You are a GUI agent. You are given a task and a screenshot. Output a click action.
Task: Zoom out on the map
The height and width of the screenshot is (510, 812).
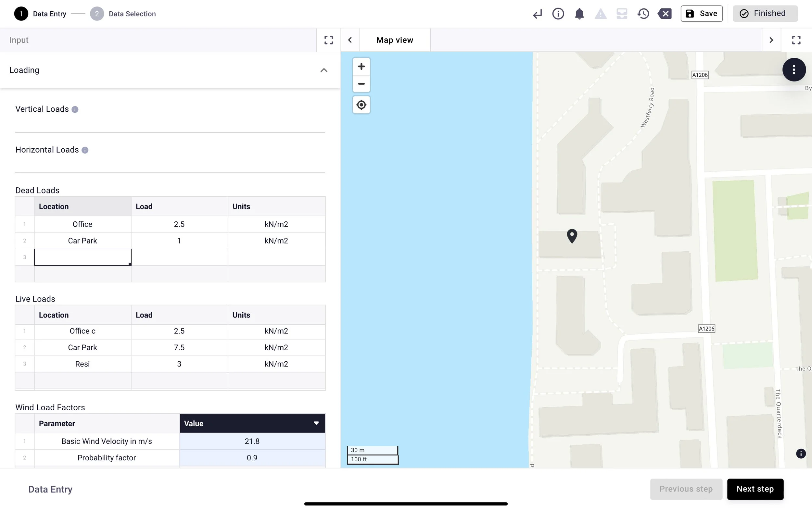(361, 84)
